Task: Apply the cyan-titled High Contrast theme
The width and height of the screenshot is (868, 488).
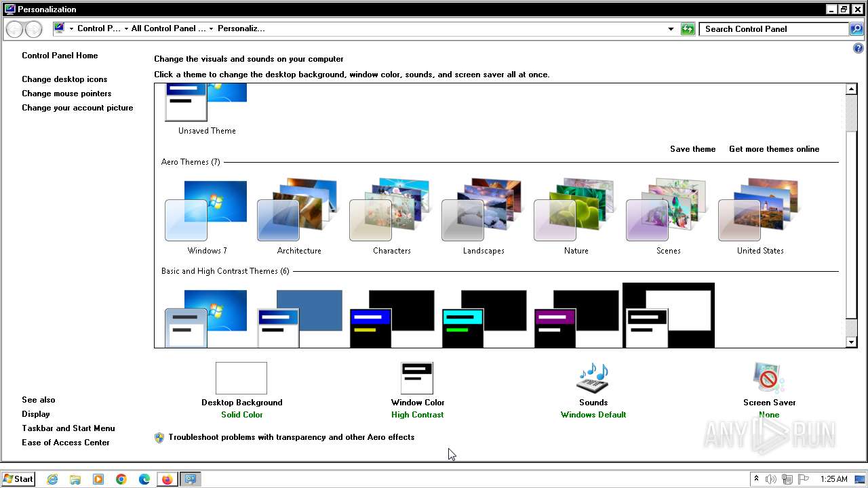Action: coord(484,319)
